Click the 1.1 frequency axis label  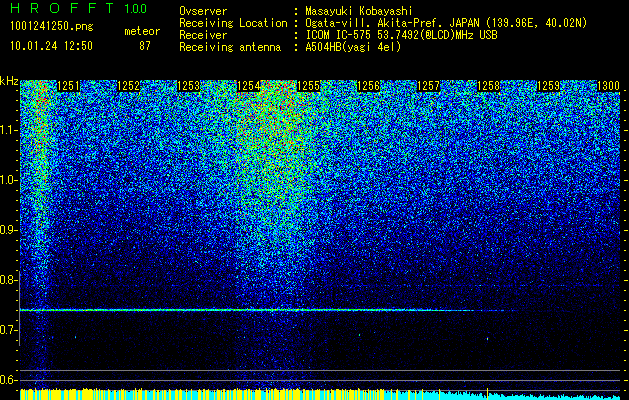[x=8, y=130]
